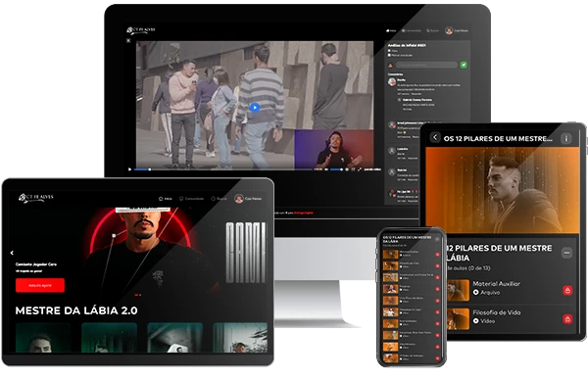Open the user profile dropdown on the laptop
The width and height of the screenshot is (588, 380).
248,199
